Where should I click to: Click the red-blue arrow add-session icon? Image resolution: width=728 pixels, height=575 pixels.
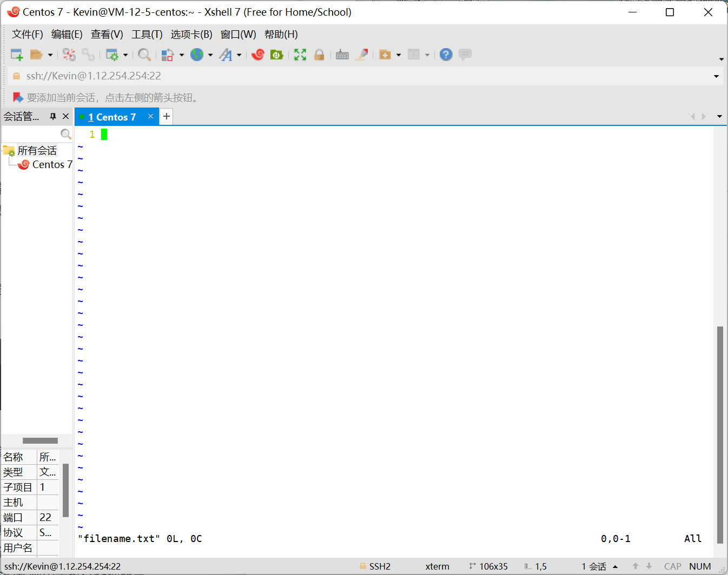pyautogui.click(x=18, y=97)
